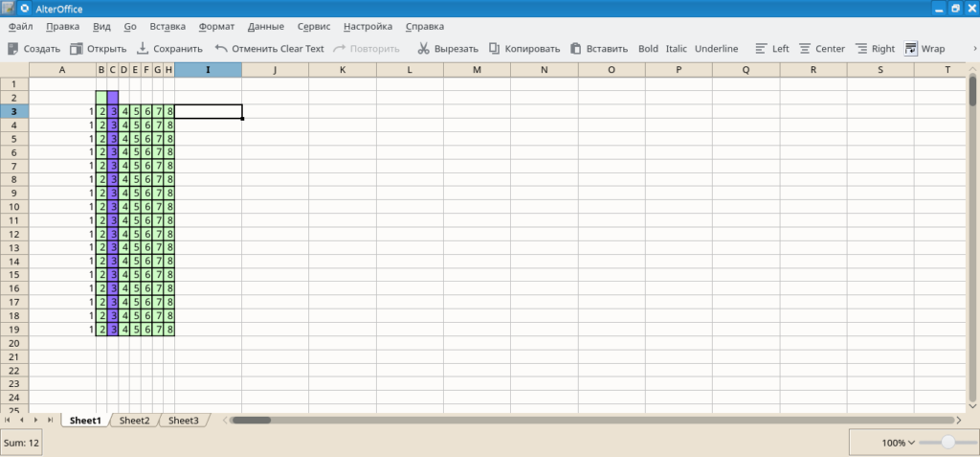Align text left with Left icon
Image resolution: width=980 pixels, height=457 pixels.
click(x=762, y=49)
